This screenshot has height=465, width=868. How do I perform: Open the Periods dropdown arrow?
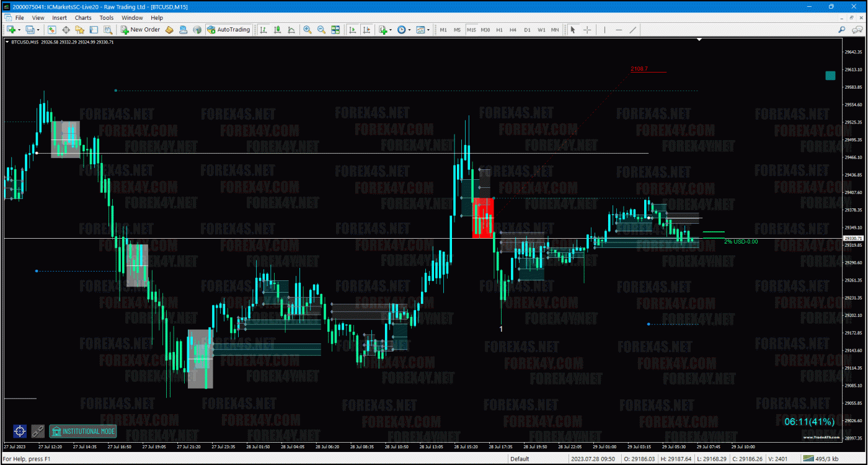point(409,29)
